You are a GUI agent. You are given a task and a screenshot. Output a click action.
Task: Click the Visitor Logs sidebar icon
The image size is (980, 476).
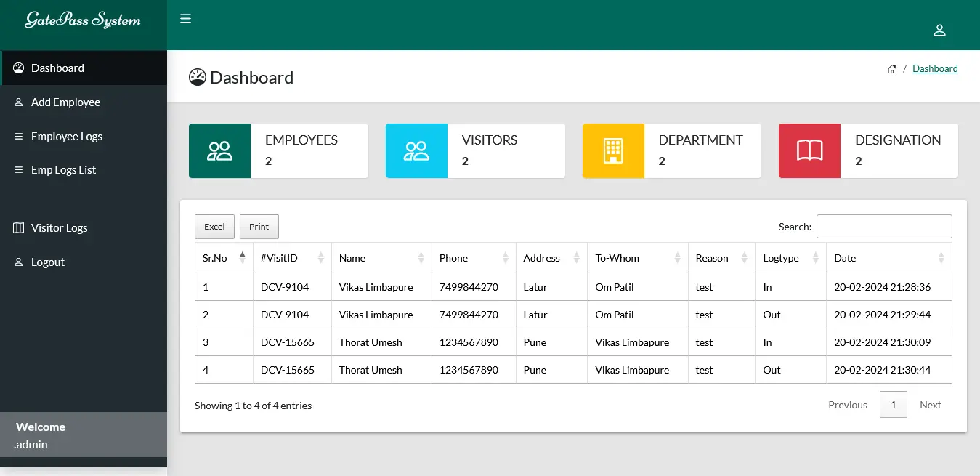click(17, 227)
